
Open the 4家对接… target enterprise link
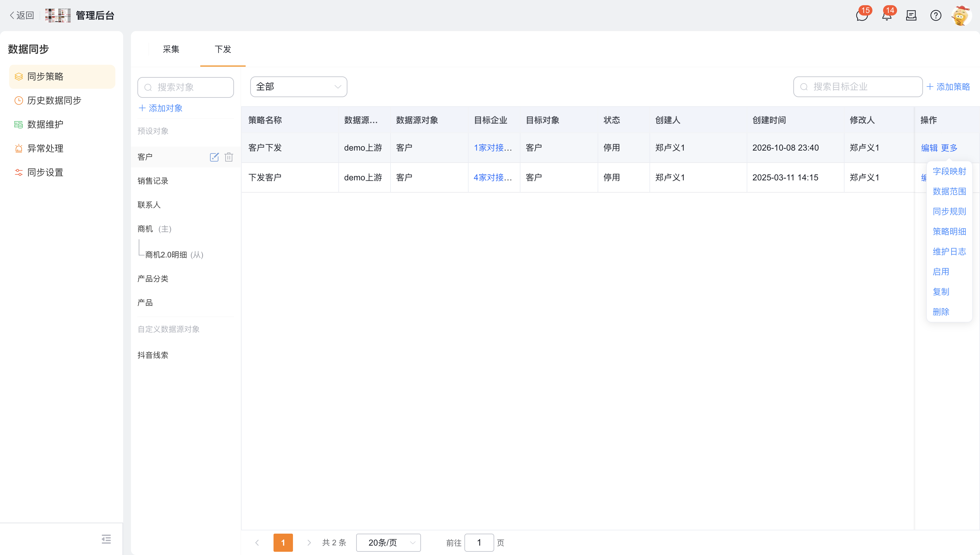pos(493,178)
